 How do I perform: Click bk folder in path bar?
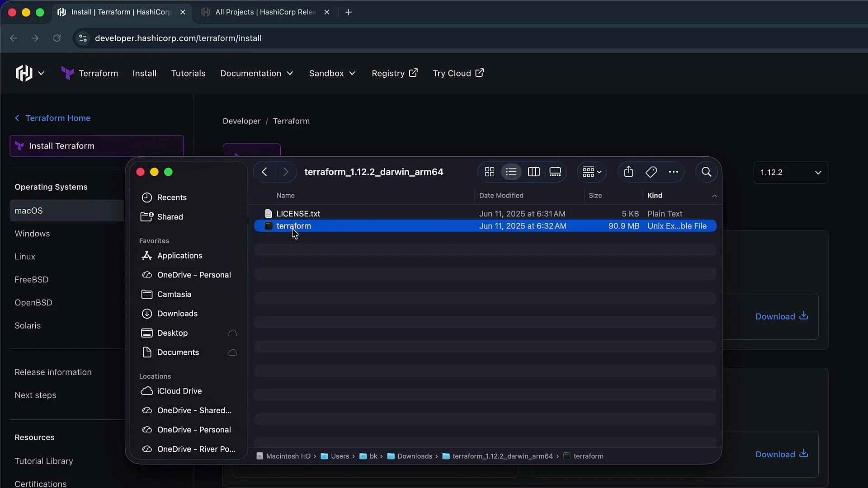coord(368,456)
